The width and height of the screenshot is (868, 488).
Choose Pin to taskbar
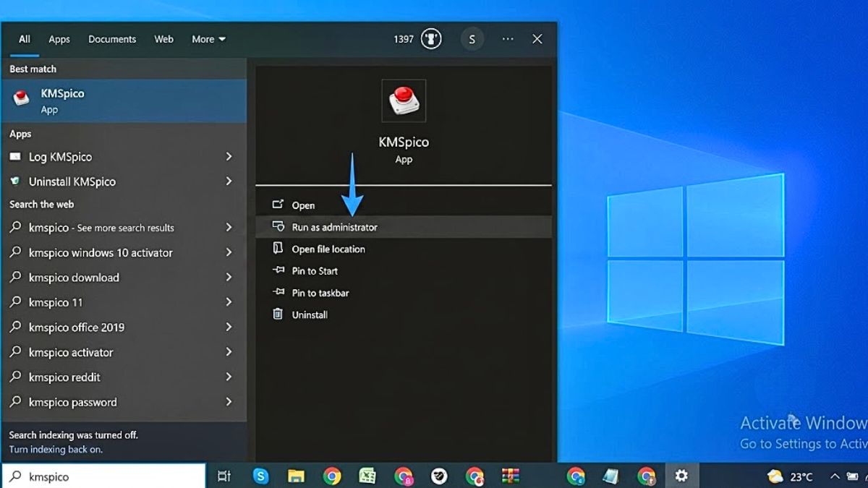pos(404,293)
